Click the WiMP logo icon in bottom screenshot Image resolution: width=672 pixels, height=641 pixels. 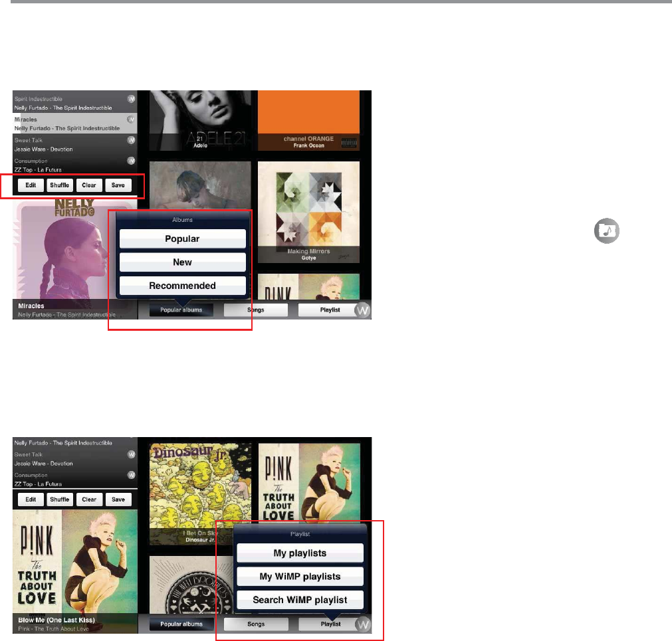(363, 625)
